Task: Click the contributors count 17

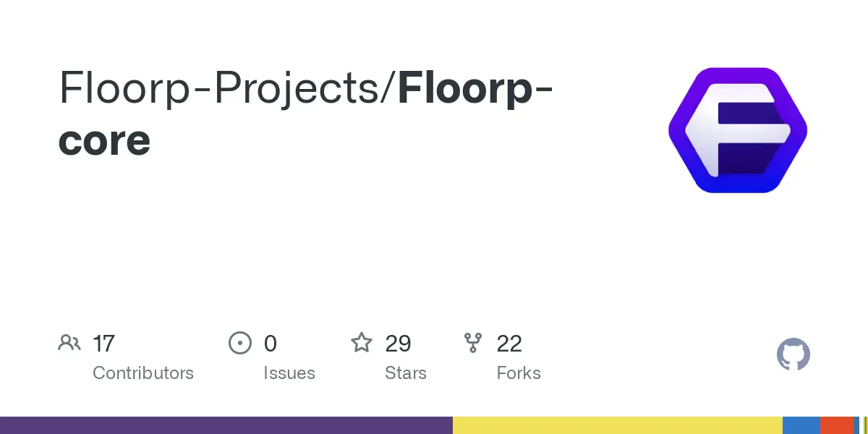Action: click(x=104, y=344)
